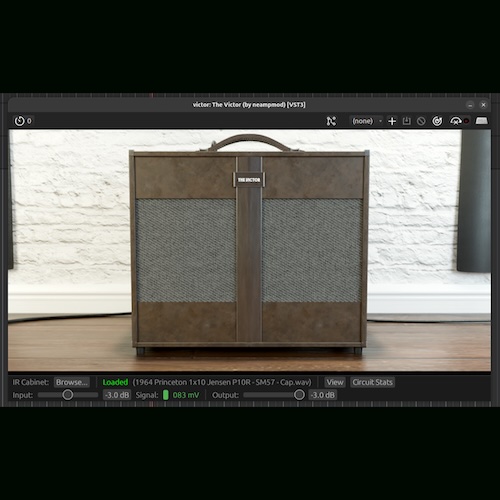500x500 pixels.
Task: Click the Output -3.0 dB value field
Action: 322,395
